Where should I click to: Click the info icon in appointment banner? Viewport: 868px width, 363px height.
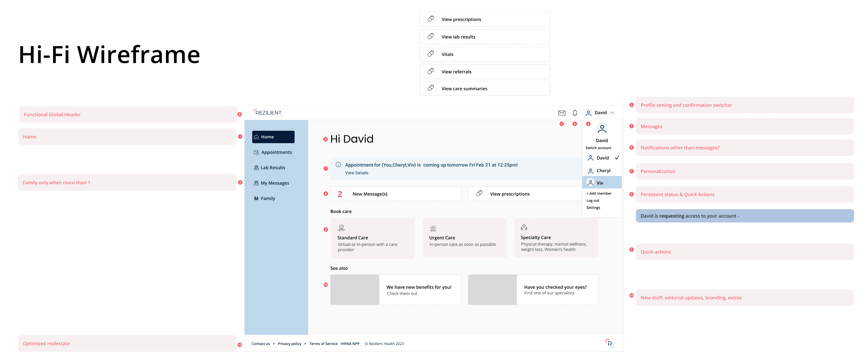point(338,165)
